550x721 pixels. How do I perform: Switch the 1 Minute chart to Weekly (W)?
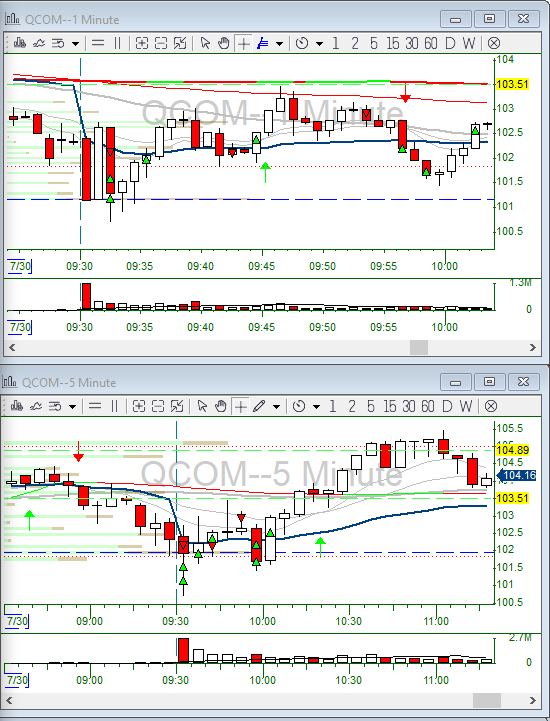click(469, 43)
